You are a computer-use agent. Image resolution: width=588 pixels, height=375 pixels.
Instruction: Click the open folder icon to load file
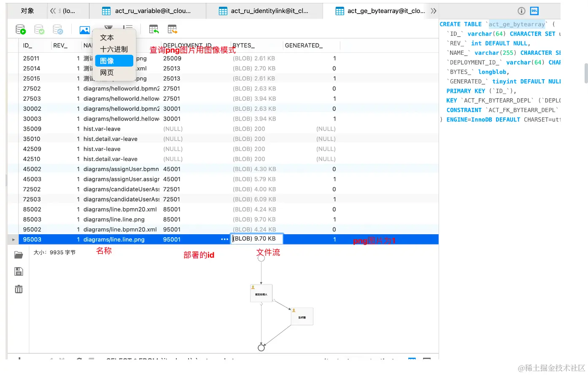coord(19,255)
